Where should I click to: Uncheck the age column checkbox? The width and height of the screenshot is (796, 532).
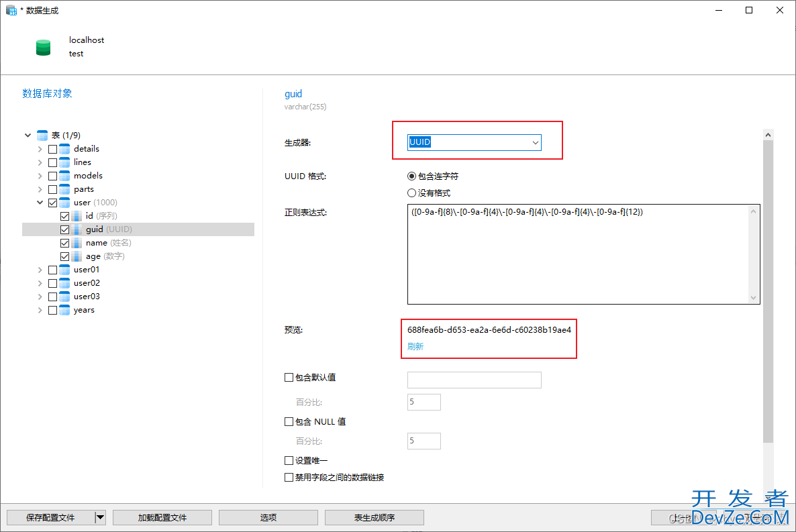click(x=64, y=256)
